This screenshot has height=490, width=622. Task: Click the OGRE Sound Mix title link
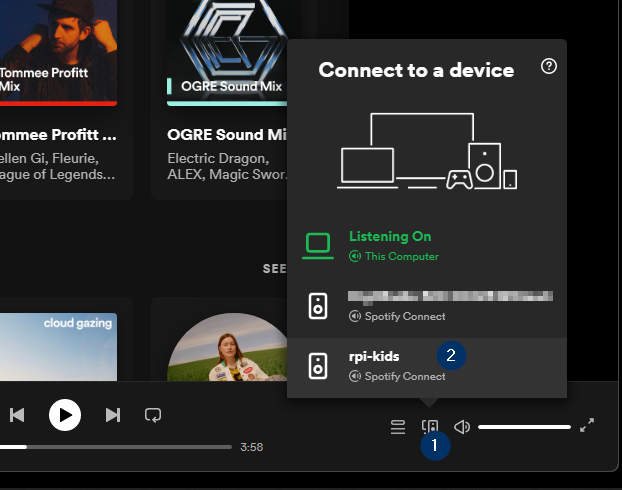228,134
